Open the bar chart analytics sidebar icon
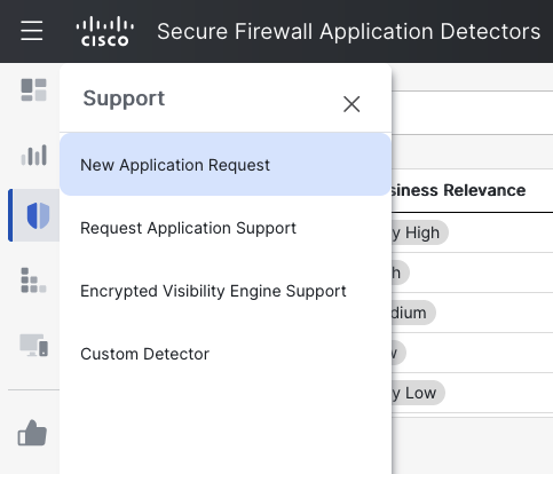The width and height of the screenshot is (555, 479). click(34, 155)
